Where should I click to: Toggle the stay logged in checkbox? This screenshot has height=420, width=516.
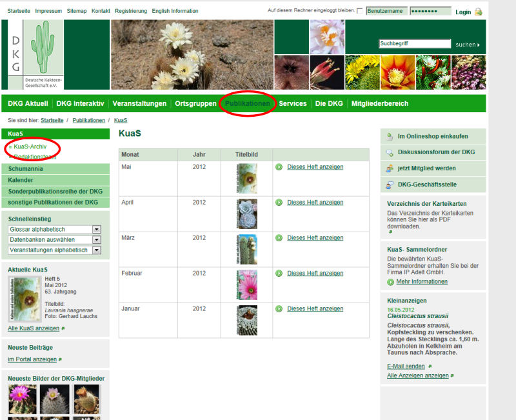pos(359,12)
